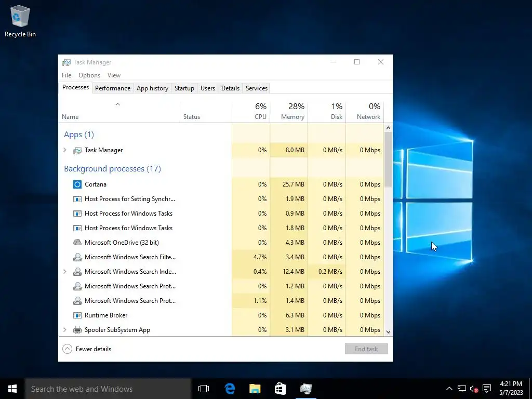Viewport: 532px width, 399px height.
Task: Switch to the Startup tab
Action: (184, 88)
